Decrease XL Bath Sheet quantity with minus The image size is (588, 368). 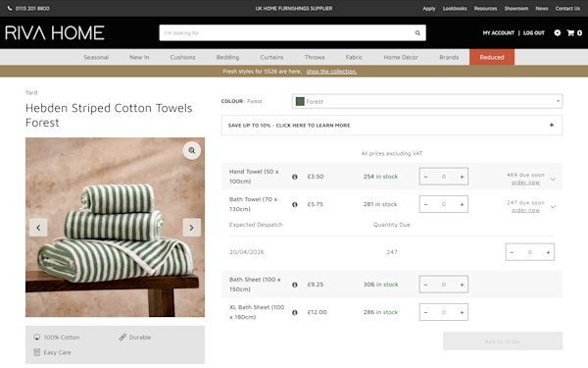click(x=425, y=312)
